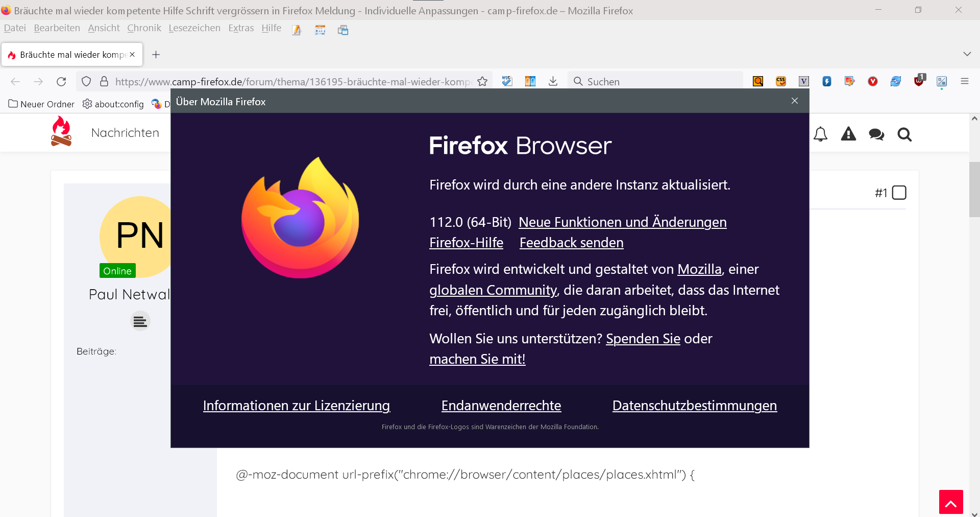Expand the list of all tabs
This screenshot has width=980, height=517.
(967, 54)
